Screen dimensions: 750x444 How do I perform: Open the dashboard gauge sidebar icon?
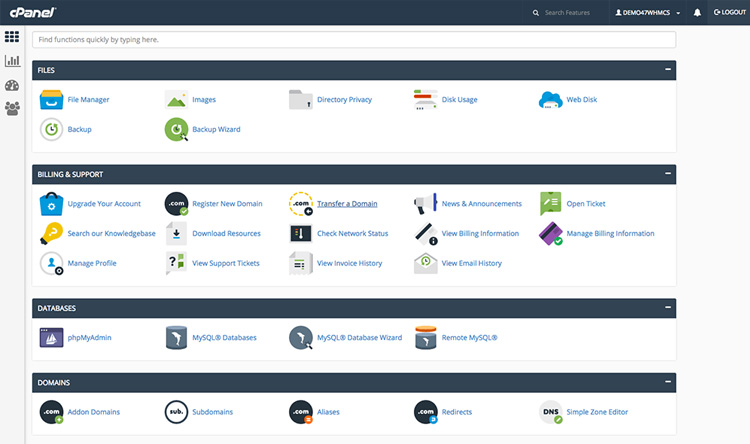pos(12,85)
